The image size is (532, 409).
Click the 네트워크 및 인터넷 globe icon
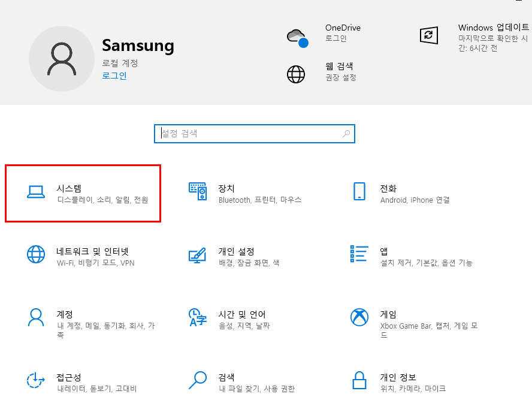coord(36,254)
